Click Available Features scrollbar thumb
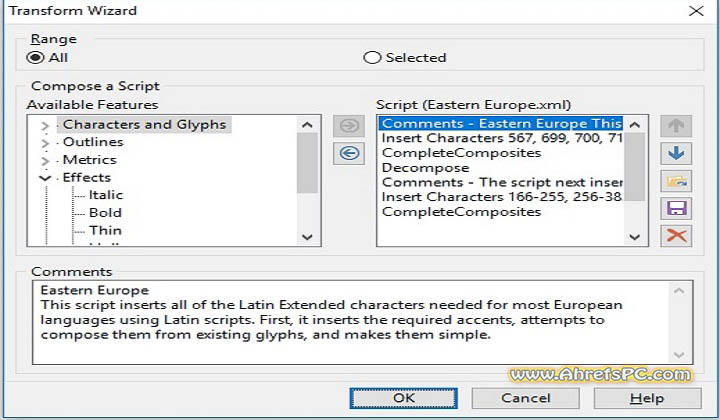 click(307, 163)
